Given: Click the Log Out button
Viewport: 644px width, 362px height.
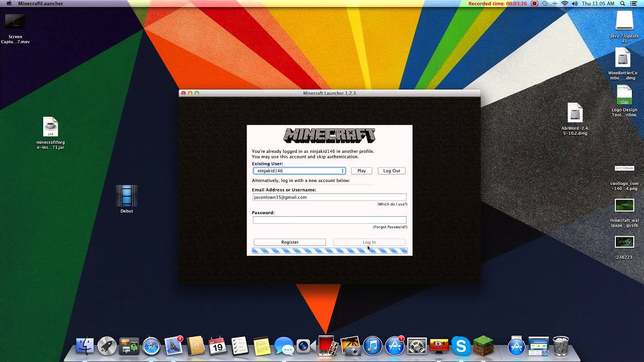Looking at the screenshot, I should click(x=391, y=171).
